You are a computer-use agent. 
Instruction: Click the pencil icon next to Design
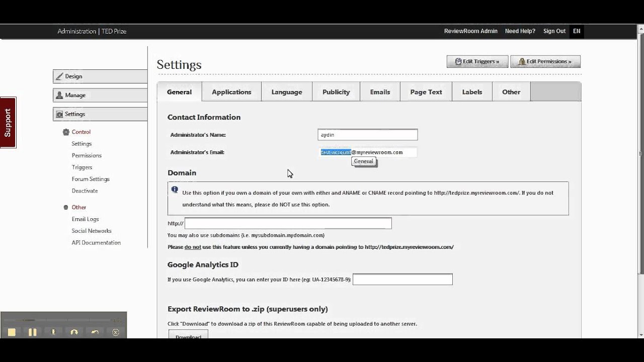pos(60,76)
